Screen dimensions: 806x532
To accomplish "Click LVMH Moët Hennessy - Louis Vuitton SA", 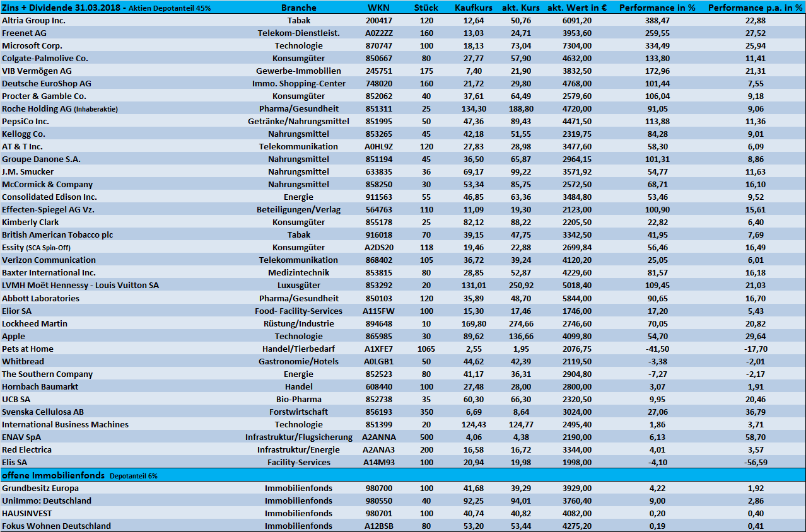I will (x=81, y=285).
